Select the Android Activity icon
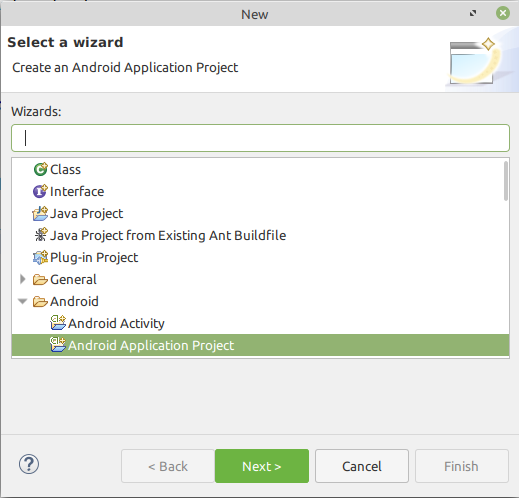 58,323
